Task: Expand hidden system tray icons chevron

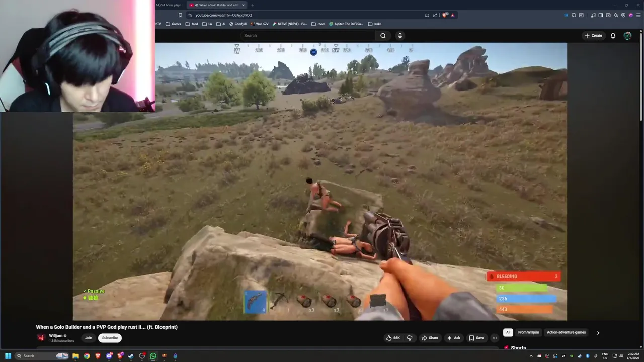Action: pos(531,356)
